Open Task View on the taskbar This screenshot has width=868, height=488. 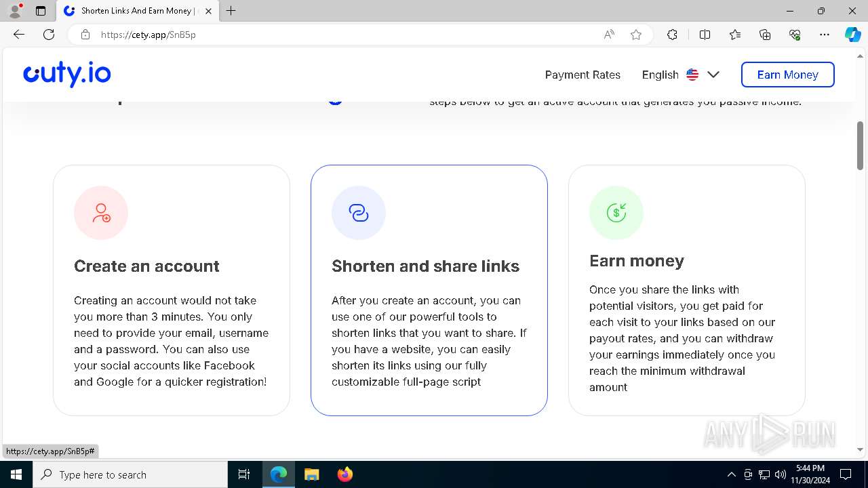[x=244, y=474]
